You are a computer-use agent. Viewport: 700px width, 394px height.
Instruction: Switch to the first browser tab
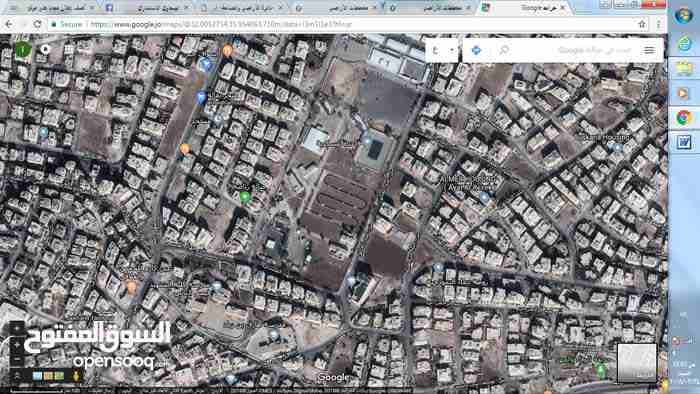click(54, 8)
